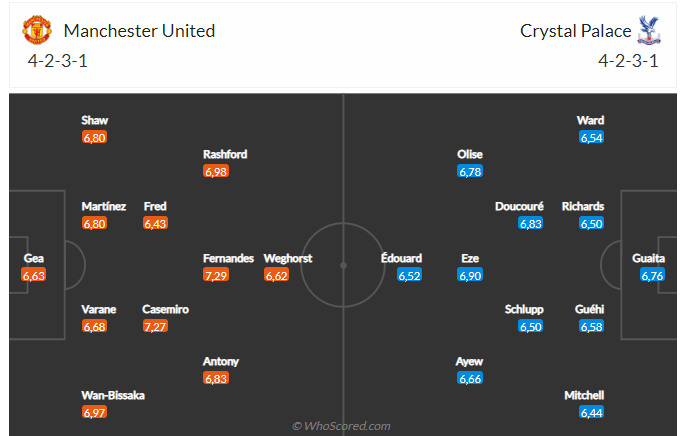Open the Manchester United team link
This screenshot has height=436, width=681.
[139, 31]
